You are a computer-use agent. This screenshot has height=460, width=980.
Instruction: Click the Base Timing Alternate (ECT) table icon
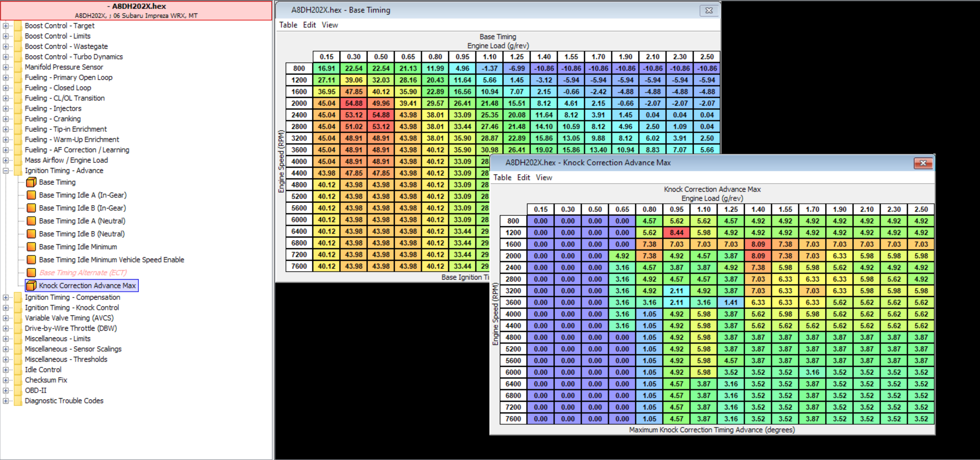pos(31,273)
